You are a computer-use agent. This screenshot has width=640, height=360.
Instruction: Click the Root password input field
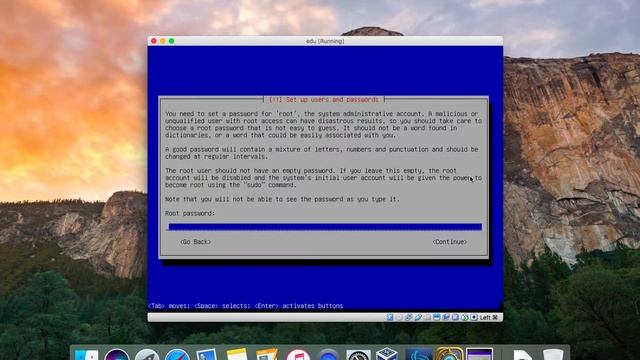(x=325, y=227)
